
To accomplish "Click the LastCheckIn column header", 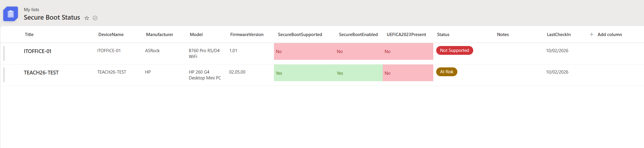I will point(558,35).
